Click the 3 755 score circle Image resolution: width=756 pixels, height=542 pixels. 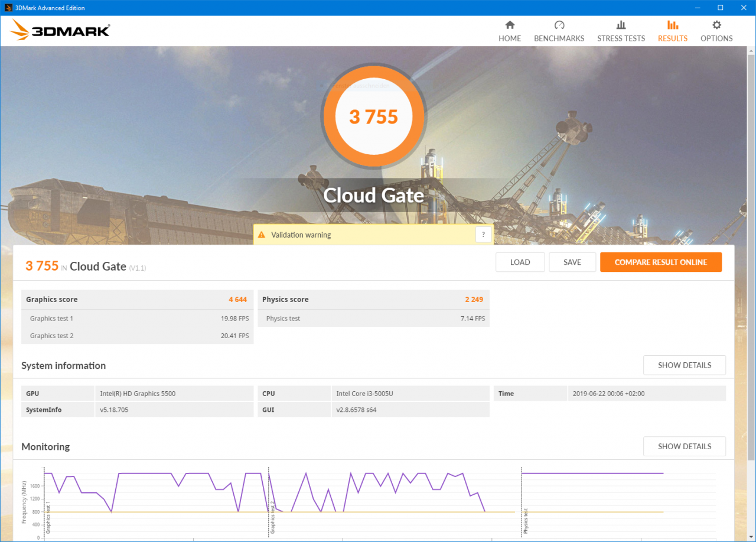pos(373,116)
